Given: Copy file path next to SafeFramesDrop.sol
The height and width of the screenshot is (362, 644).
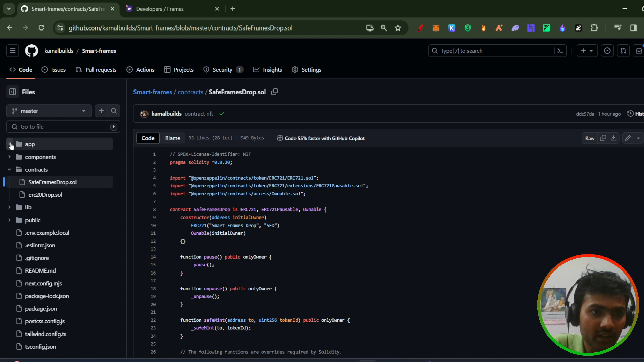Looking at the screenshot, I should 274,92.
